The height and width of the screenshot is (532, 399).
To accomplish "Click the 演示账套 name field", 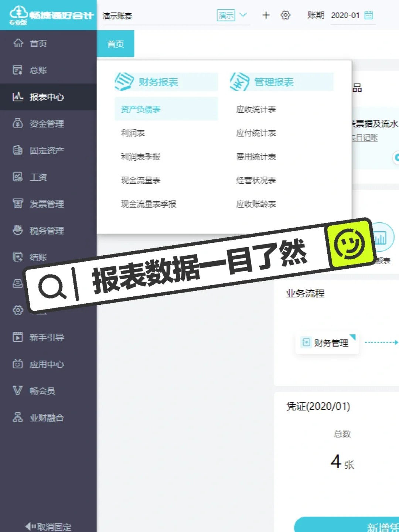I will pos(117,16).
